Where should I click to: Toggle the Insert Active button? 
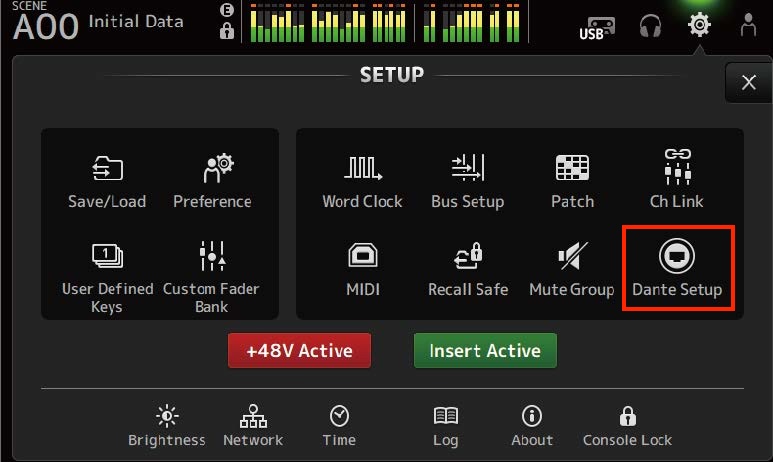click(485, 351)
